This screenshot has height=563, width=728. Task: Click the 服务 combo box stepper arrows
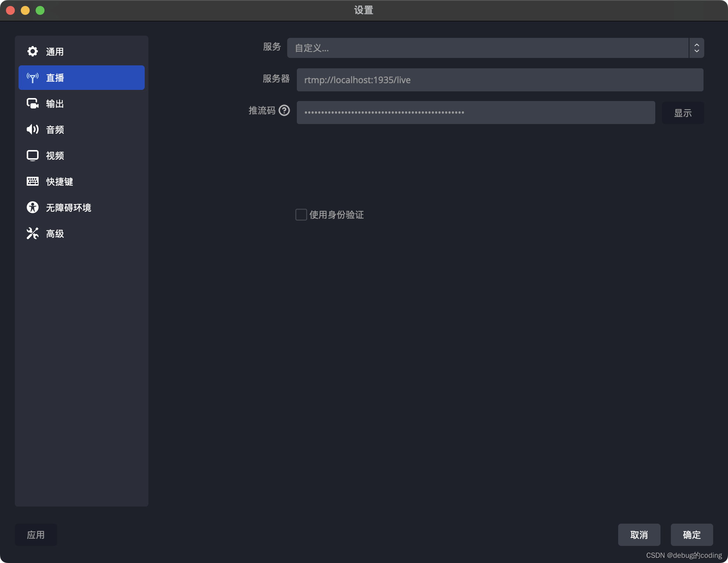[x=696, y=48]
